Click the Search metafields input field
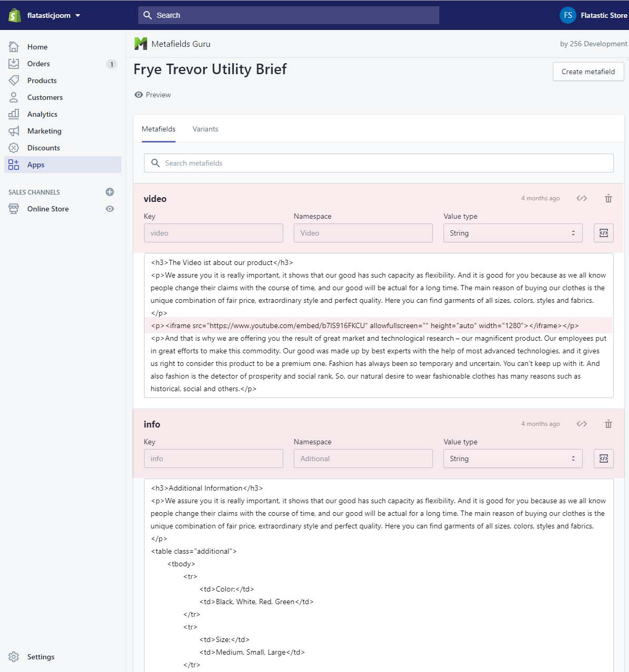The width and height of the screenshot is (629, 672). tap(378, 163)
